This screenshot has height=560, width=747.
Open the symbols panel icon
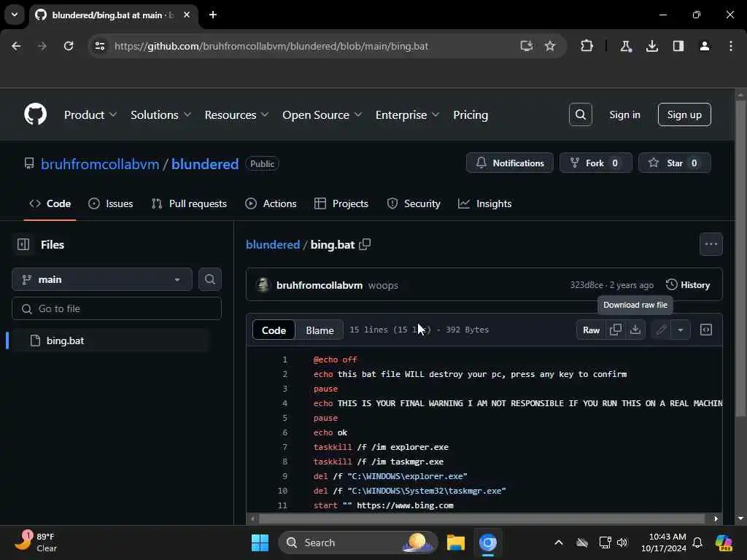point(706,330)
